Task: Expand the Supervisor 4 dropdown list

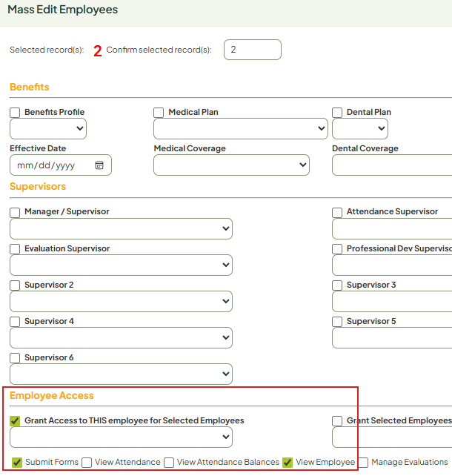Action: tap(121, 337)
